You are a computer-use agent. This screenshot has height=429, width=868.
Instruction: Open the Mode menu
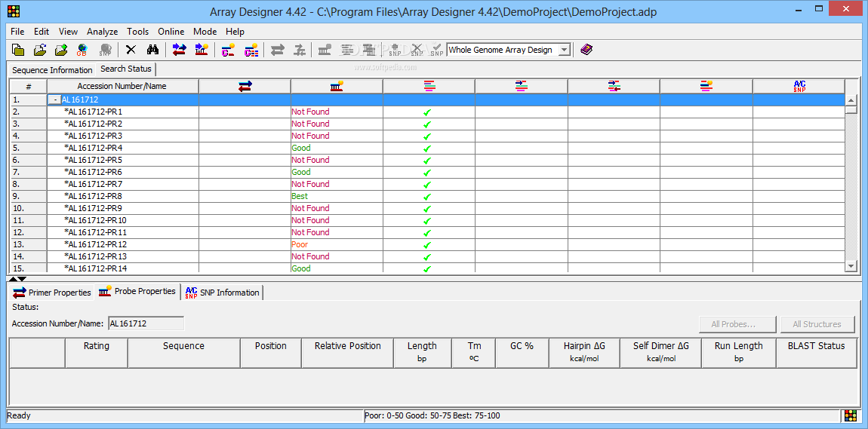click(x=205, y=32)
